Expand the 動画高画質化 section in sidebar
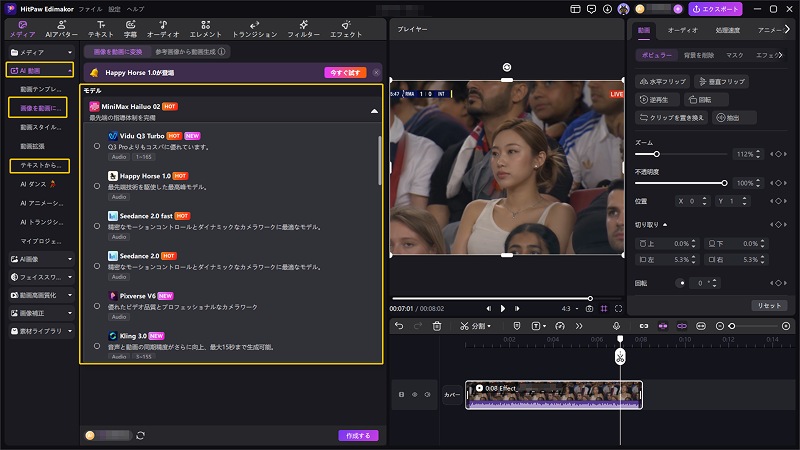The image size is (800, 450). click(x=70, y=295)
